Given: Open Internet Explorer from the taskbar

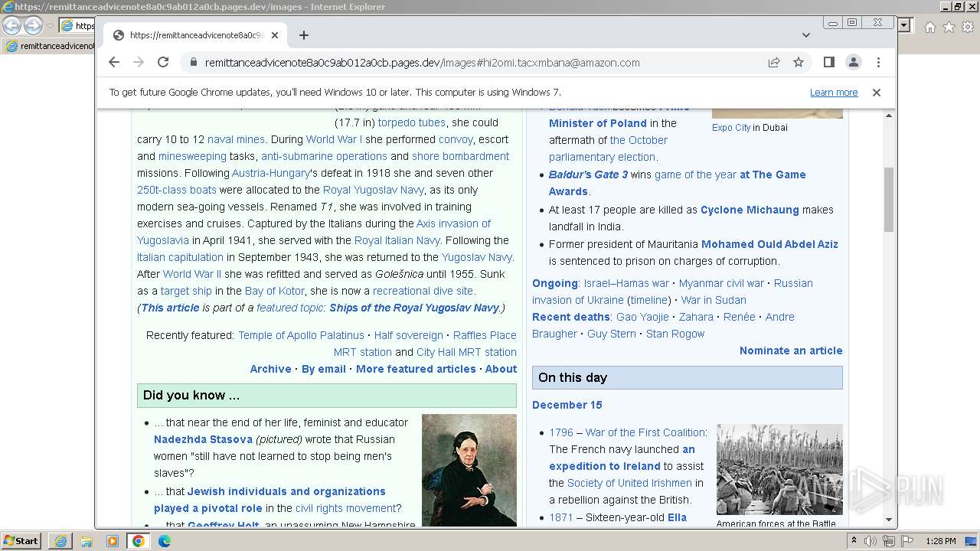Looking at the screenshot, I should (61, 541).
